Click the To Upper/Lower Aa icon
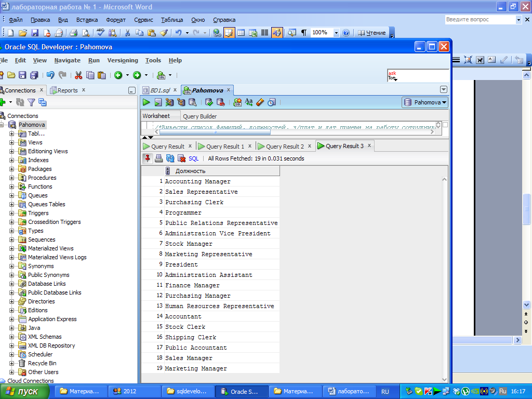The width and height of the screenshot is (532, 399). [249, 102]
